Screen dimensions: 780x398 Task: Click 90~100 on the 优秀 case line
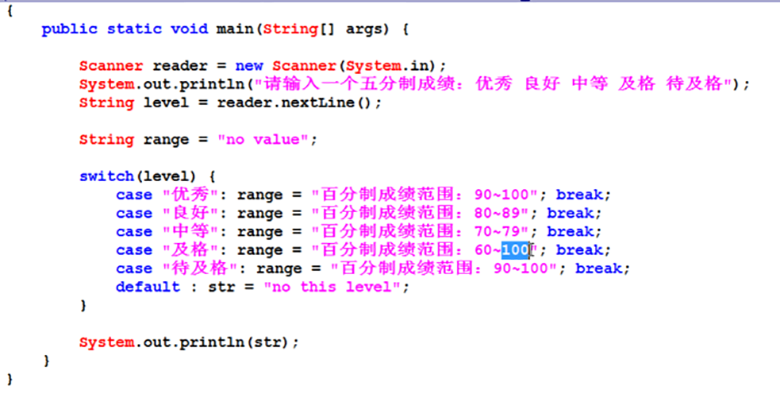501,195
